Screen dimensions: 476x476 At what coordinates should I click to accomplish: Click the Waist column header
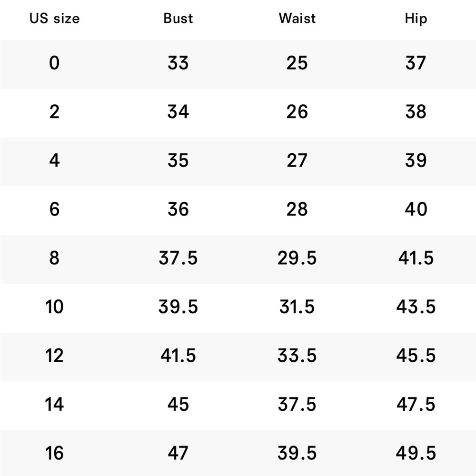coord(297,18)
